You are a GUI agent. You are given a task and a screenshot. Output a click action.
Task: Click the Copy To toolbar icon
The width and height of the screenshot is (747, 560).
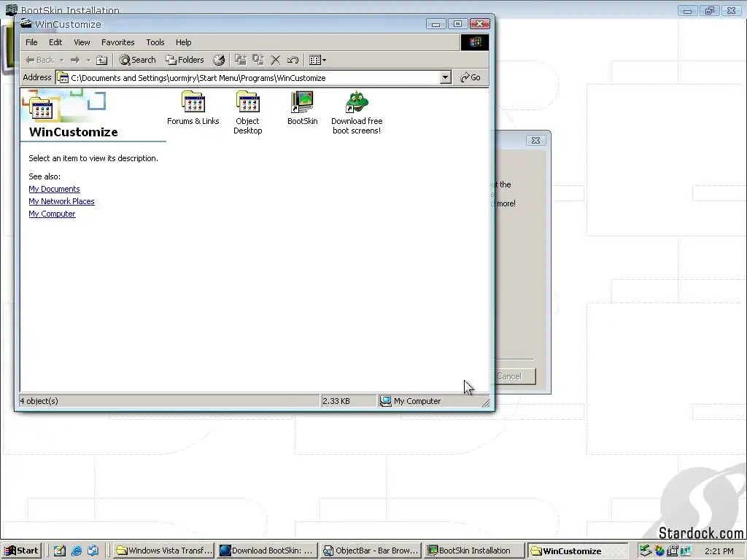coord(258,60)
